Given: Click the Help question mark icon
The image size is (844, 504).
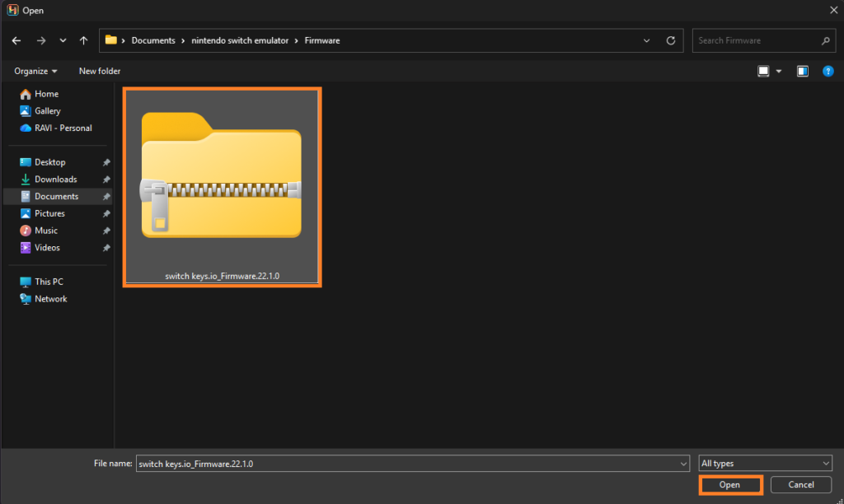Looking at the screenshot, I should [828, 71].
